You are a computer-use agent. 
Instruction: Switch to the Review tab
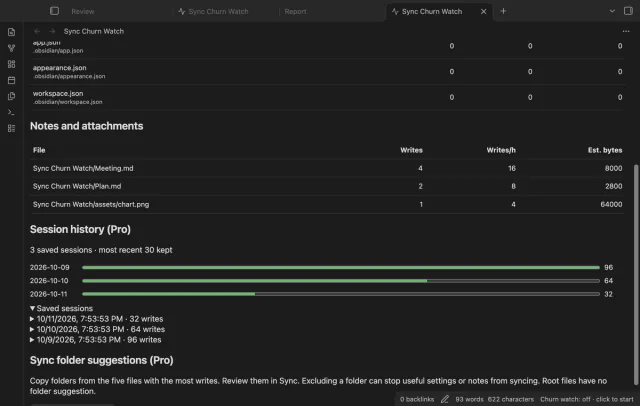(x=82, y=11)
